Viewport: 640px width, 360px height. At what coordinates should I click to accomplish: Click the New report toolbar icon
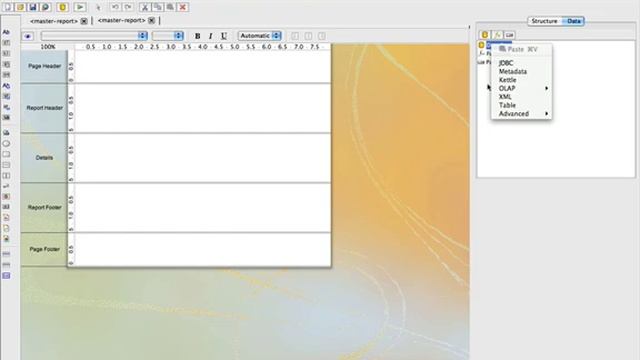pos(8,7)
